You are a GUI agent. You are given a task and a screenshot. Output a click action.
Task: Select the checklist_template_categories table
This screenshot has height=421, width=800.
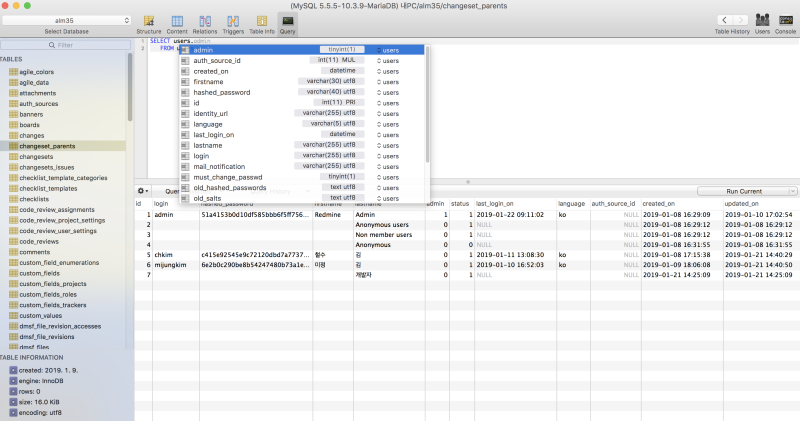pos(63,178)
